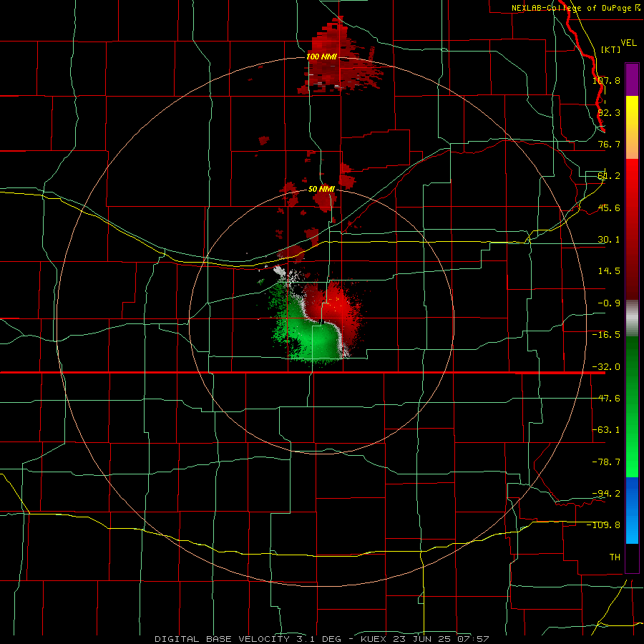
Task: Pick the yellow-orange segment of the color bar
Action: [632, 127]
